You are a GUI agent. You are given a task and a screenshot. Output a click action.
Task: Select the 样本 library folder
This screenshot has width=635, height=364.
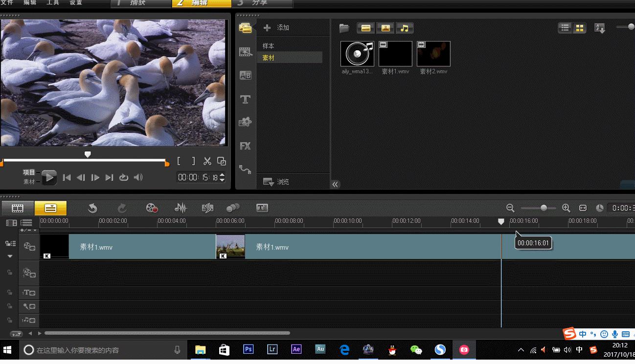269,46
